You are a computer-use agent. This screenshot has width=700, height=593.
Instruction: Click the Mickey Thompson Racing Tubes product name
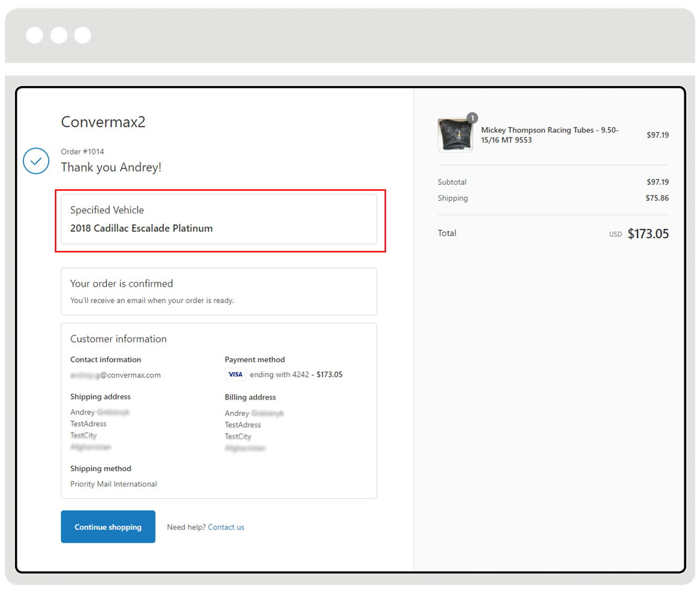550,135
